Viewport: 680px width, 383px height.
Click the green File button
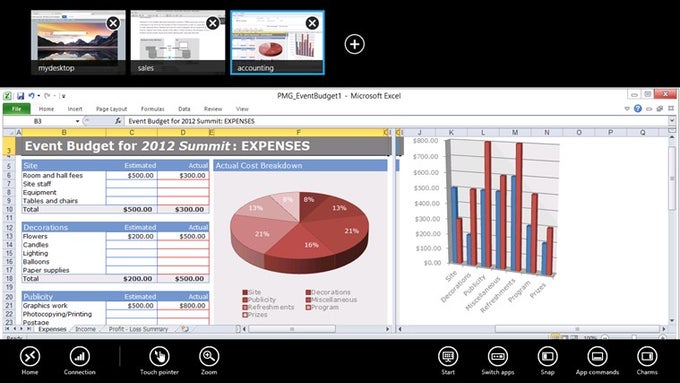[16, 109]
